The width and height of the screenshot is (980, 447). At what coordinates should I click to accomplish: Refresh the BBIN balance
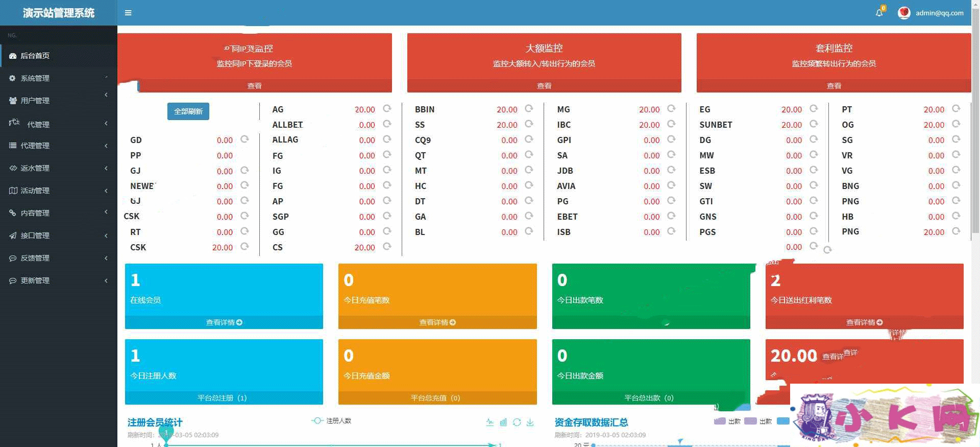tap(529, 109)
